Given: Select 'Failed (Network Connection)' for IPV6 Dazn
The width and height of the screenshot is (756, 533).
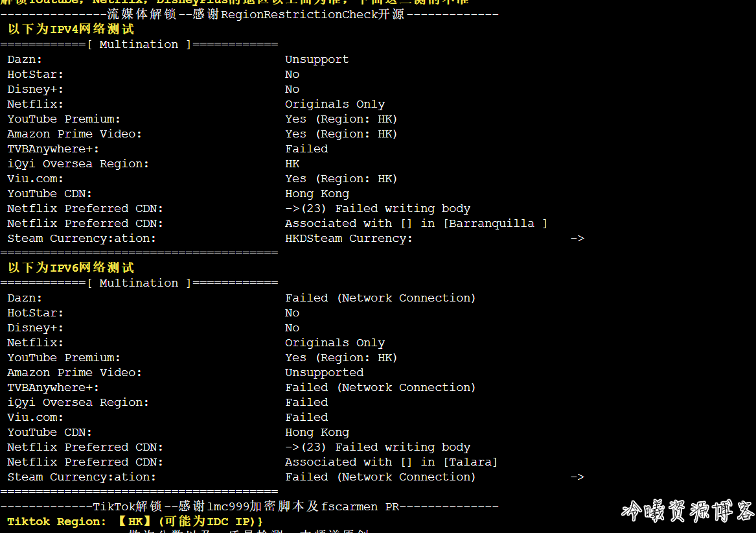Looking at the screenshot, I should tap(380, 298).
